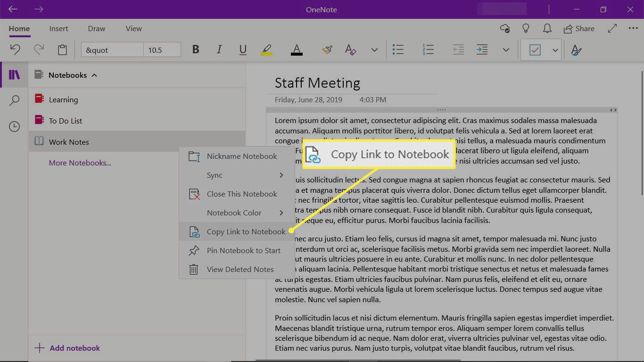Apply the yellow text highlight color
The height and width of the screenshot is (362, 644).
pyautogui.click(x=266, y=49)
